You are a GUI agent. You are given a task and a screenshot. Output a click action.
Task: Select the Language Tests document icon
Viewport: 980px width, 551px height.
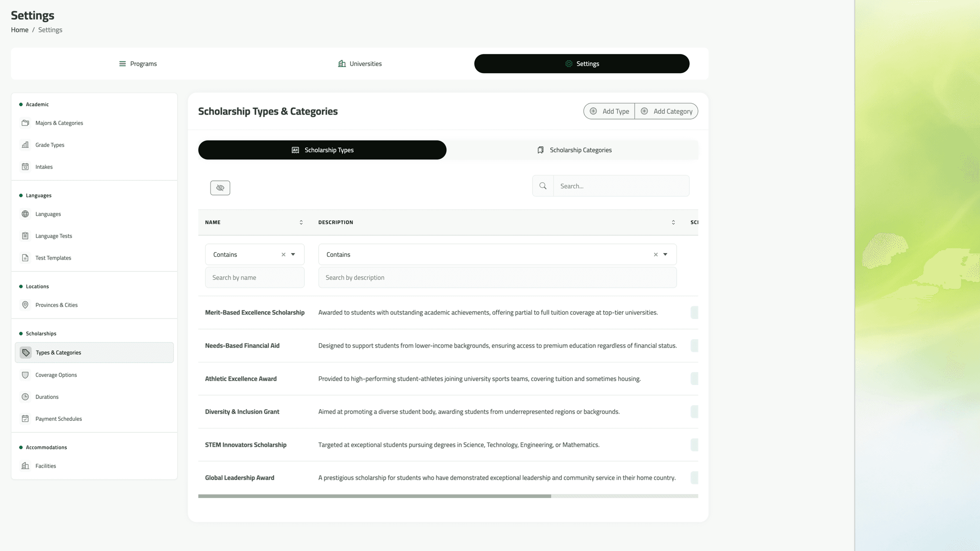pyautogui.click(x=25, y=236)
